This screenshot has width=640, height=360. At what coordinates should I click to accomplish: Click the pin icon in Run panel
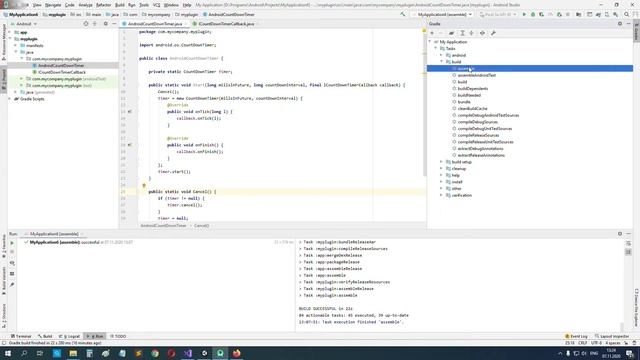(12, 284)
